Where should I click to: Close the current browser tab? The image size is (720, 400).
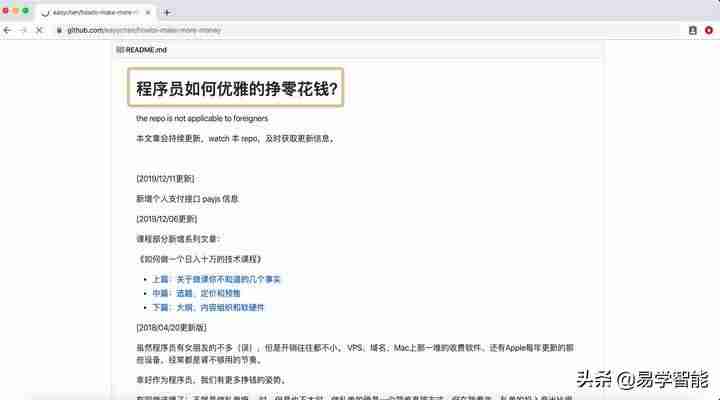[x=148, y=12]
